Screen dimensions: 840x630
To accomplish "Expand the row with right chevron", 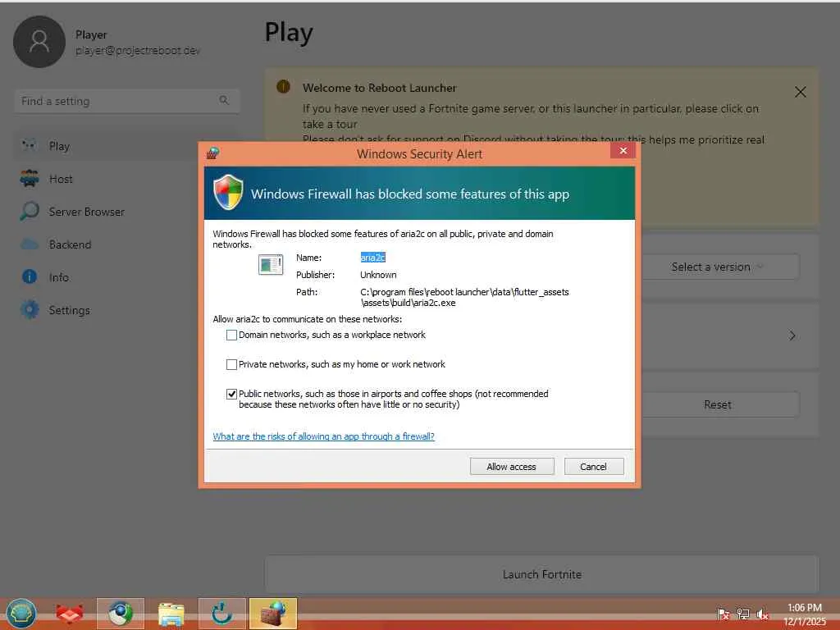I will [x=792, y=336].
